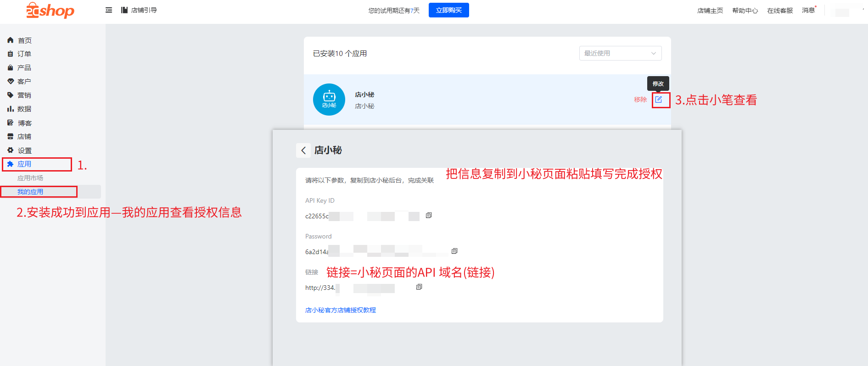Viewport: 868px width, 366px height.
Task: Open the 店铺引导 store guide
Action: (x=139, y=10)
